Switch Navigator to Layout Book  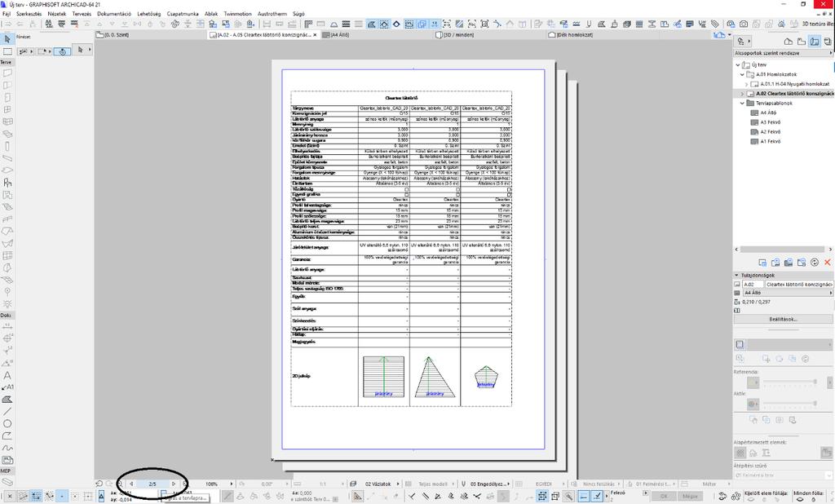click(x=815, y=41)
